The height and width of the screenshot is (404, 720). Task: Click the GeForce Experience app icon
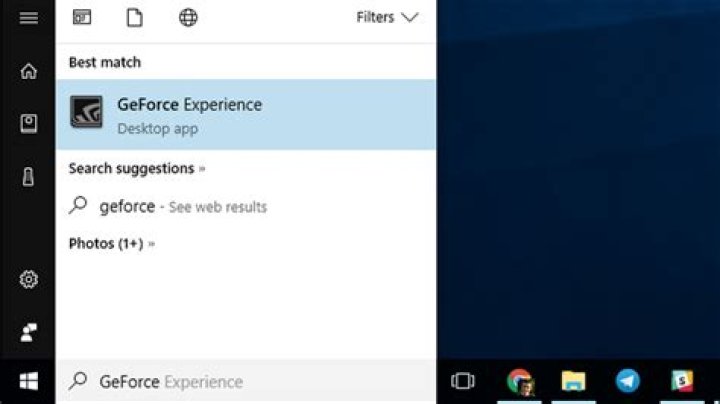click(x=86, y=112)
